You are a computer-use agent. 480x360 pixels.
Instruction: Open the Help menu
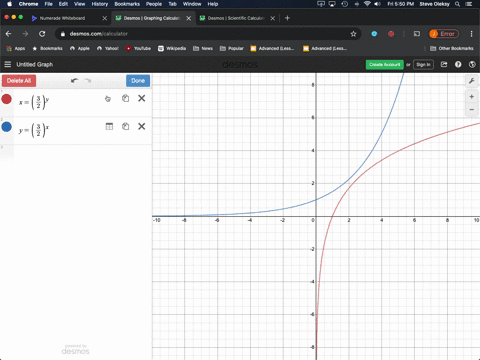(x=213, y=4)
